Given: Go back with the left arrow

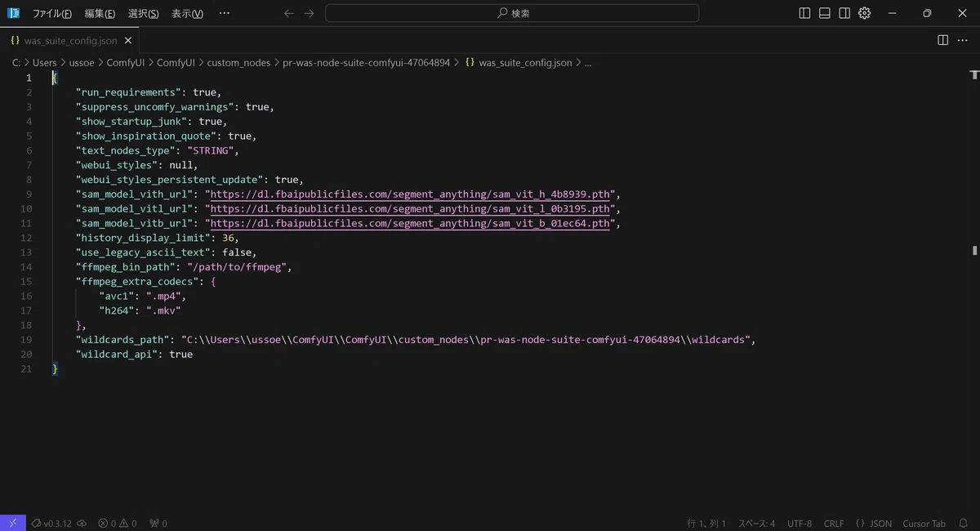Looking at the screenshot, I should tap(289, 13).
